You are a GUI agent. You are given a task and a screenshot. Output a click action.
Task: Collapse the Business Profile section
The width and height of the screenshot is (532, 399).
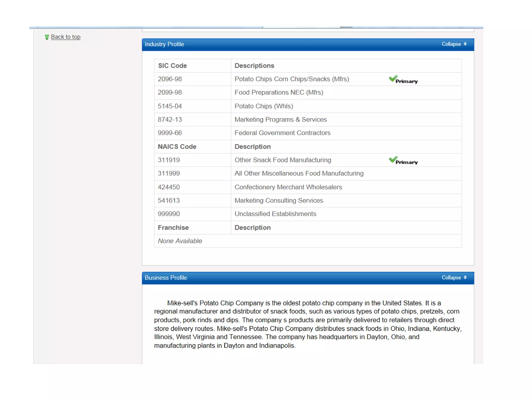(451, 278)
